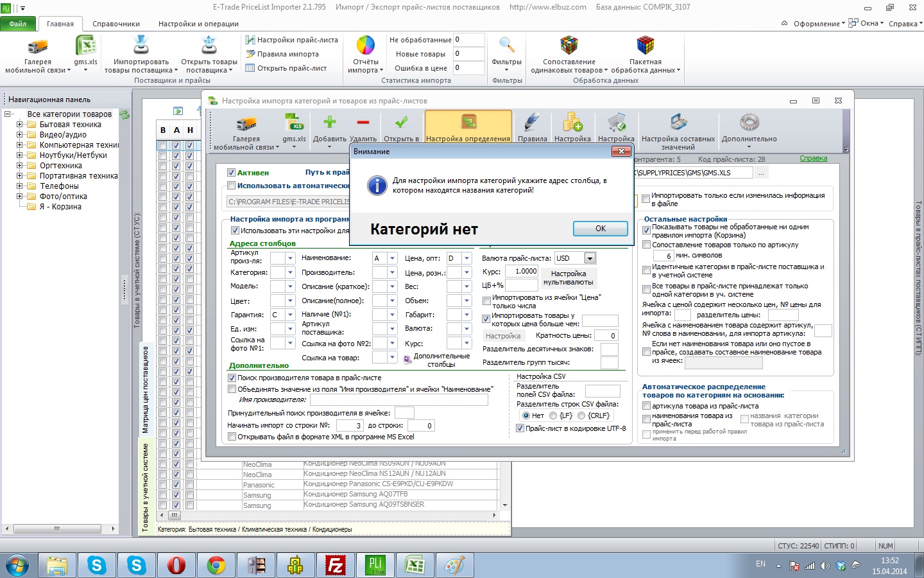924x578 pixels.
Task: Click the Галерея мобильной связи icon in main ribbon
Action: [x=37, y=47]
